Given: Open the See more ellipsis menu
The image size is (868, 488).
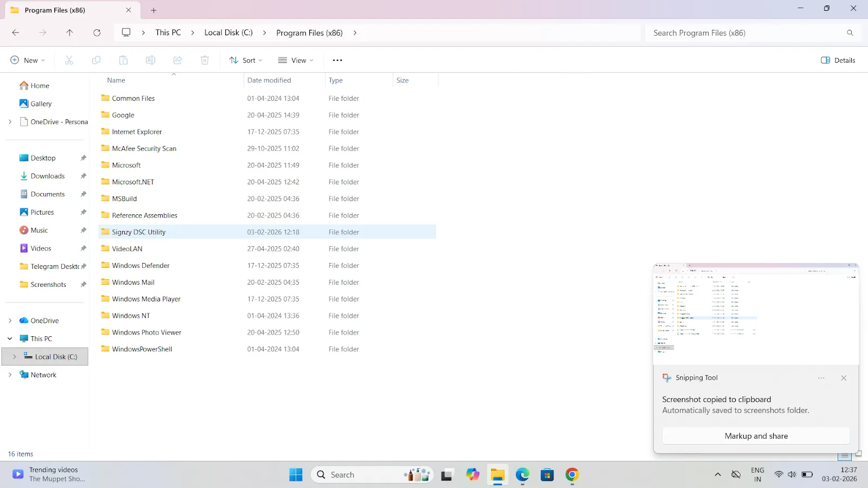Looking at the screenshot, I should click(x=337, y=60).
